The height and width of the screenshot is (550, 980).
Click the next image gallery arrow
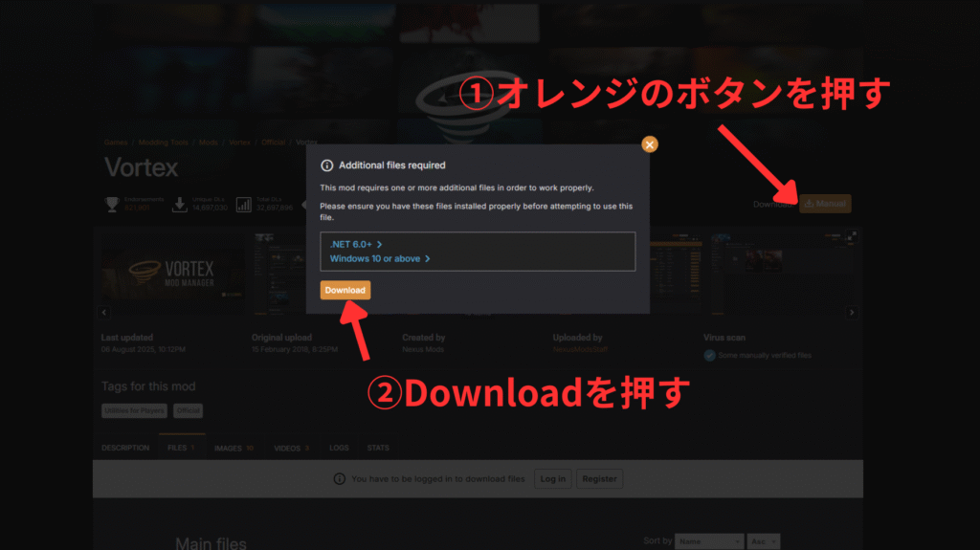[x=851, y=312]
